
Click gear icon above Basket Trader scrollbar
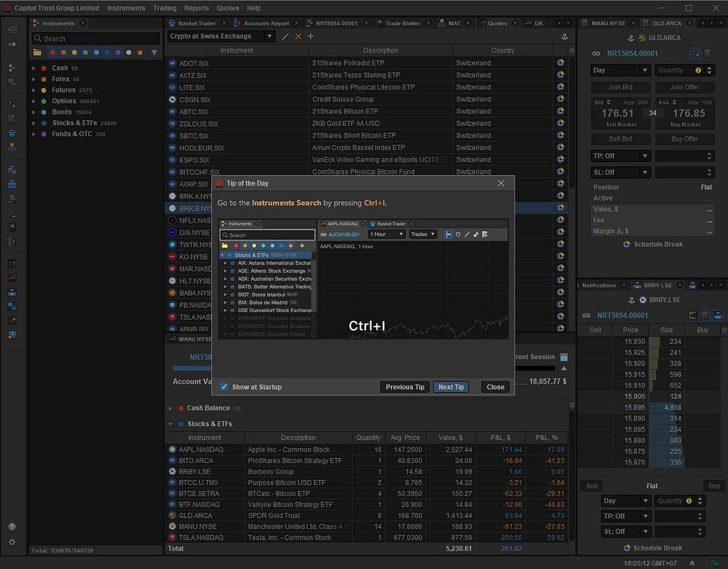572,50
